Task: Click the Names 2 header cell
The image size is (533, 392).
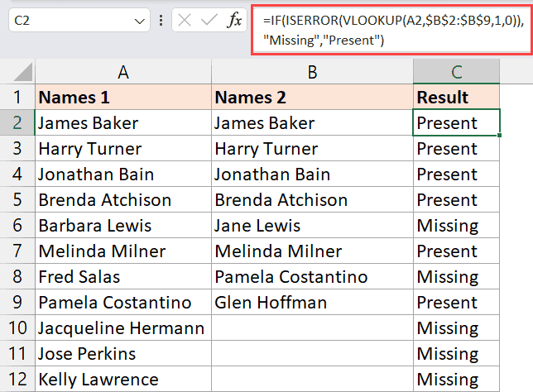Action: (312, 98)
